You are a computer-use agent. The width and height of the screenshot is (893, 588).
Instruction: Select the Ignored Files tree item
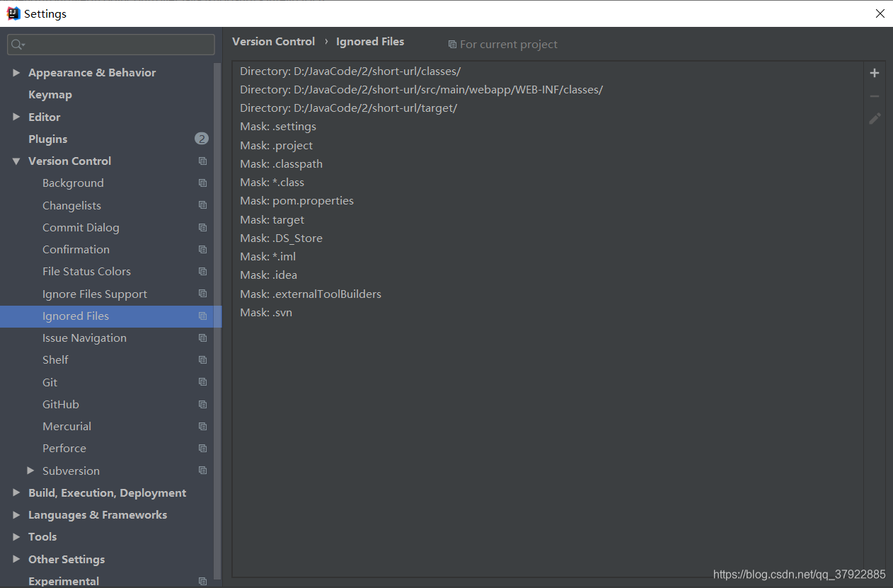[x=111, y=316]
